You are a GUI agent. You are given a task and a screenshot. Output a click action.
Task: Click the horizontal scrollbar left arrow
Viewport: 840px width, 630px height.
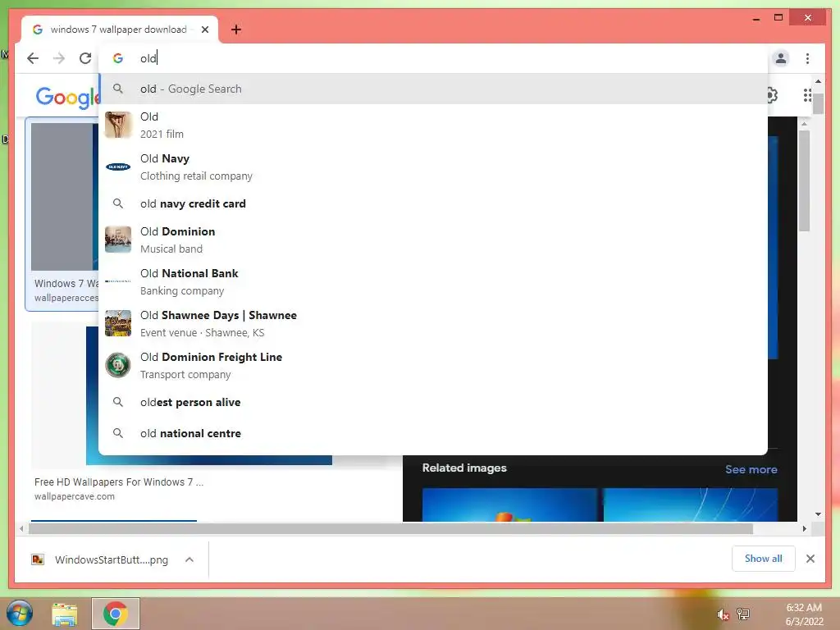(21, 528)
